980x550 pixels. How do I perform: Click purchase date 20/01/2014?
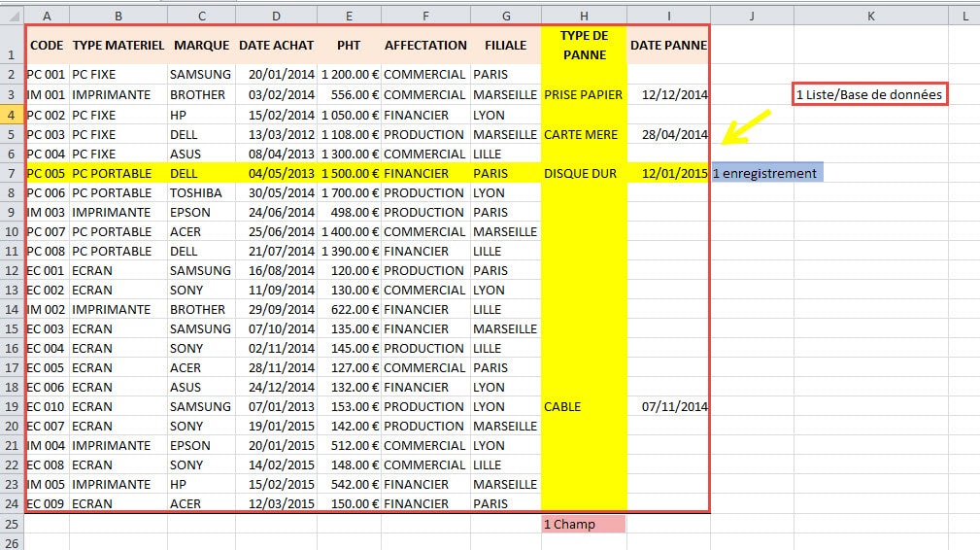coord(276,75)
